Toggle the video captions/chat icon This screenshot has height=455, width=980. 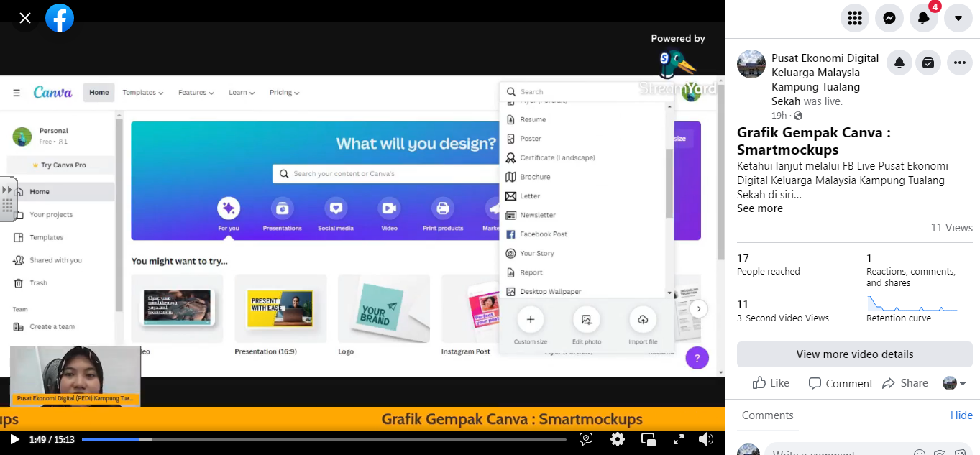pyautogui.click(x=586, y=439)
